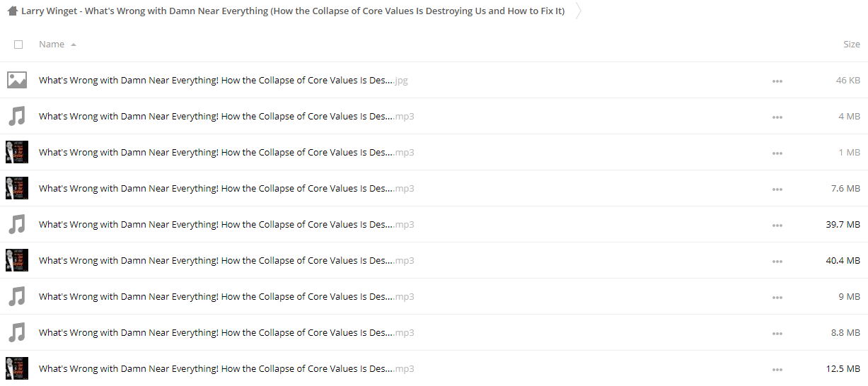Click the sort arrow beside Name

74,45
